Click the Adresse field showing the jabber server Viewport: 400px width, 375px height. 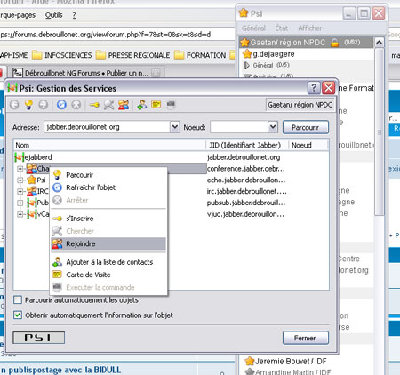click(x=107, y=127)
